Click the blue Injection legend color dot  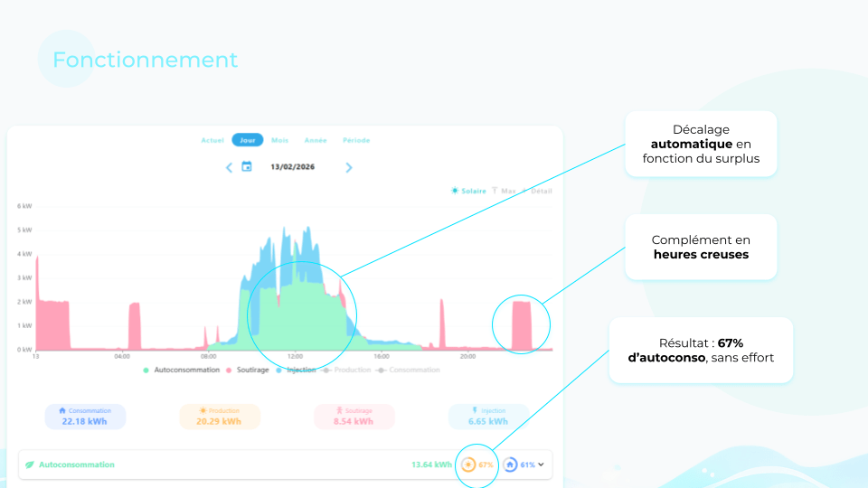point(281,370)
